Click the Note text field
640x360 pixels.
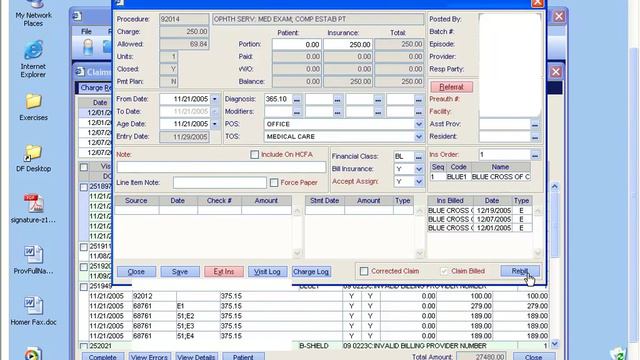[x=221, y=167]
